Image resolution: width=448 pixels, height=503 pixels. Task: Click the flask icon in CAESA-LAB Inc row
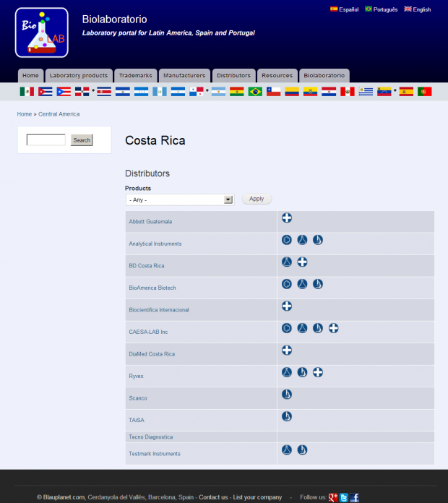[302, 328]
